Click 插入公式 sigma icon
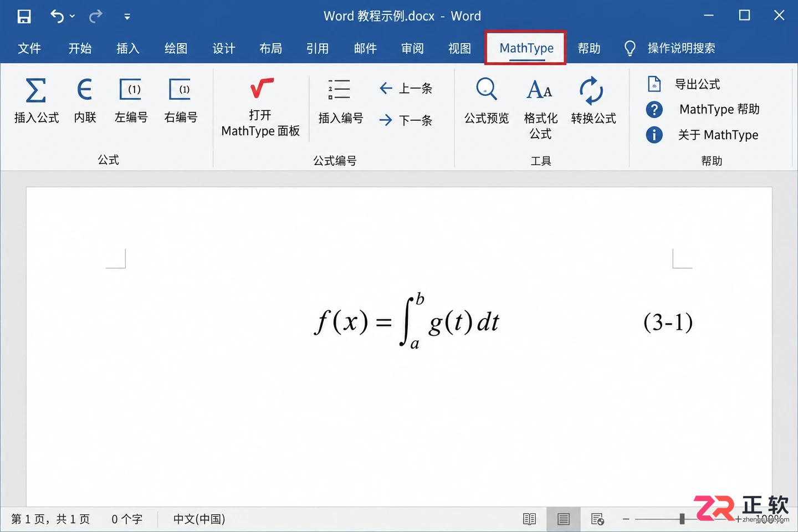 pyautogui.click(x=36, y=90)
